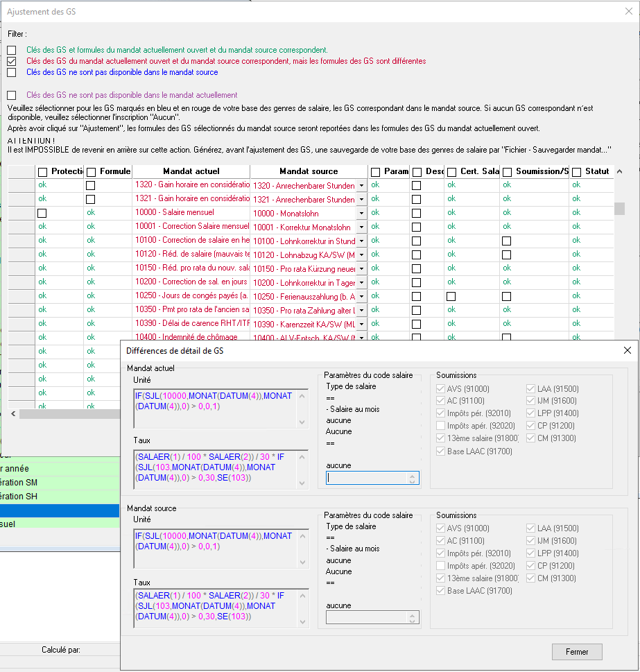Toggle the Cert. Sala column header checkbox
640x672 pixels.
451,172
